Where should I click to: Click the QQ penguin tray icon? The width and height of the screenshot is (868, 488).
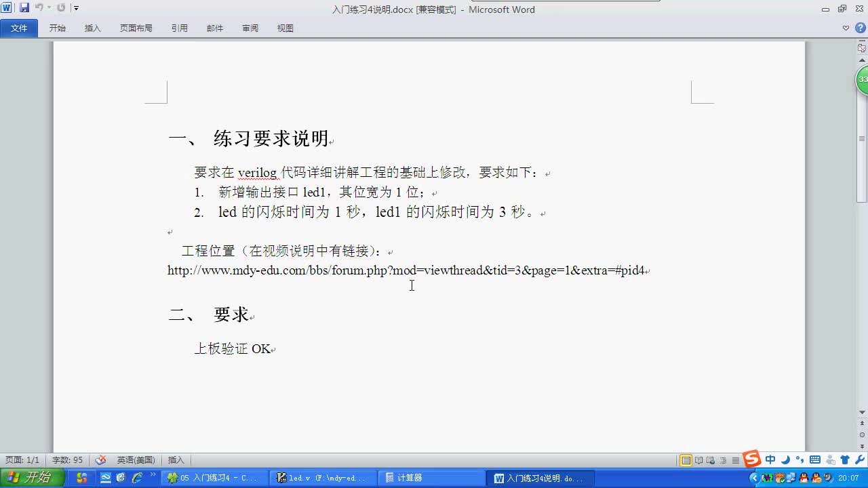pyautogui.click(x=804, y=478)
